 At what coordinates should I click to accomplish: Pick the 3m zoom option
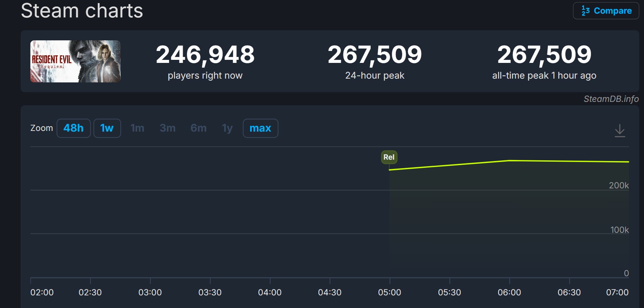(x=167, y=128)
